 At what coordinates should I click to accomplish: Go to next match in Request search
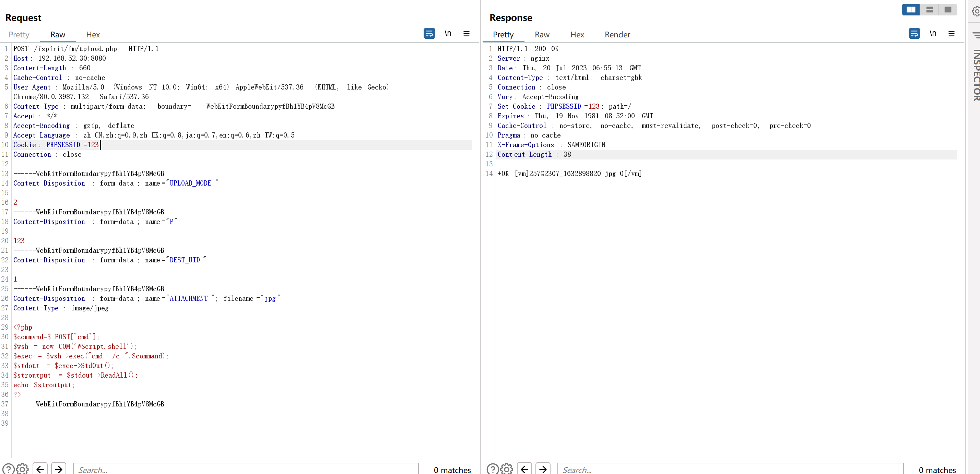point(59,469)
